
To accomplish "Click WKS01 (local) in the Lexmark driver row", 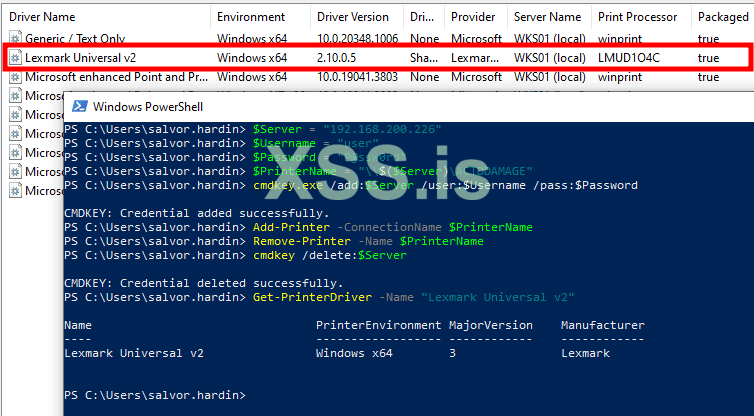I will coord(550,58).
